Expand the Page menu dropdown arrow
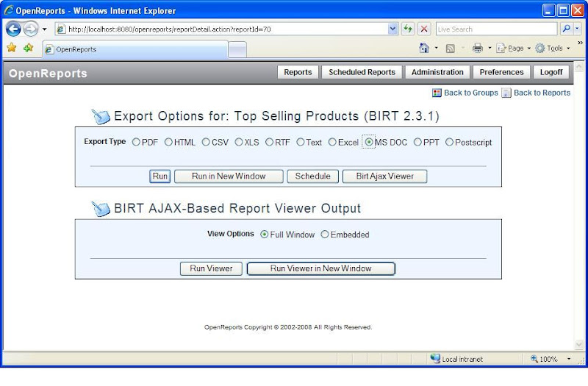 528,48
